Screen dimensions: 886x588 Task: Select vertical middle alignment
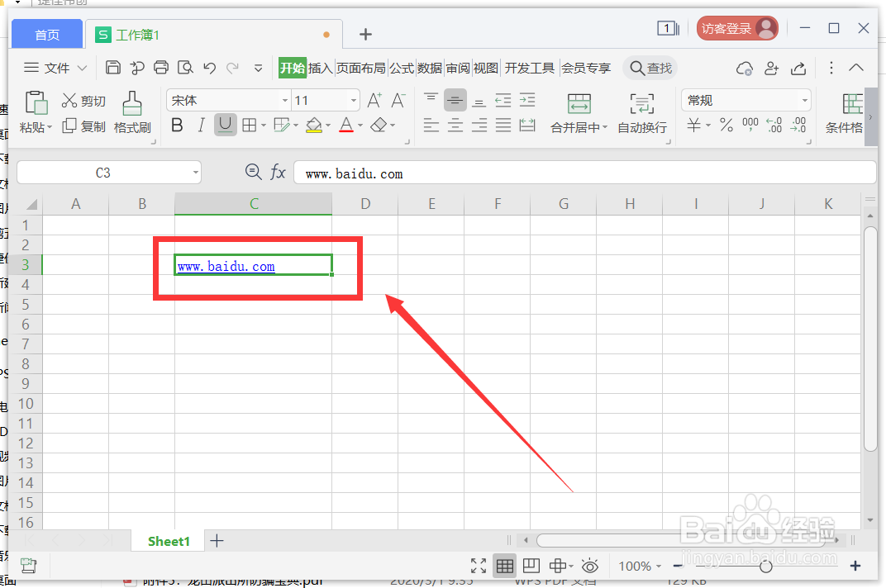pos(455,101)
